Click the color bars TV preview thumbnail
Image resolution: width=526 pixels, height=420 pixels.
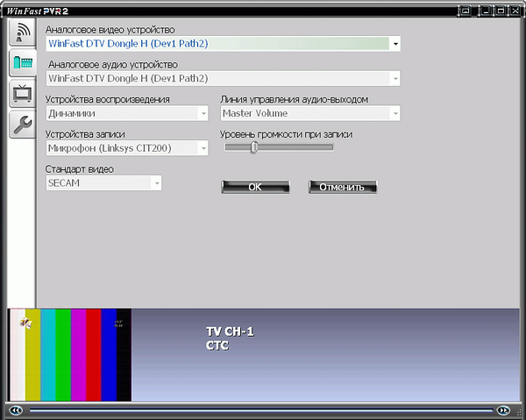coord(71,355)
